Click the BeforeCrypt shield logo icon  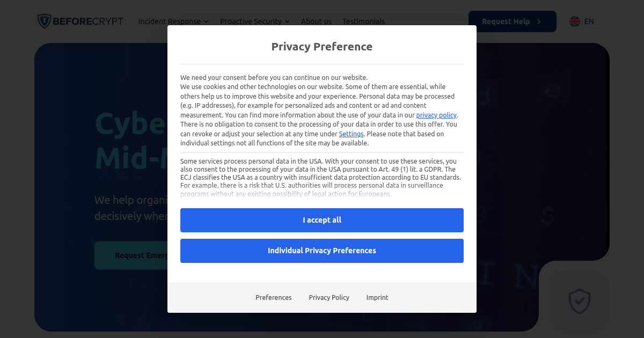(x=43, y=21)
